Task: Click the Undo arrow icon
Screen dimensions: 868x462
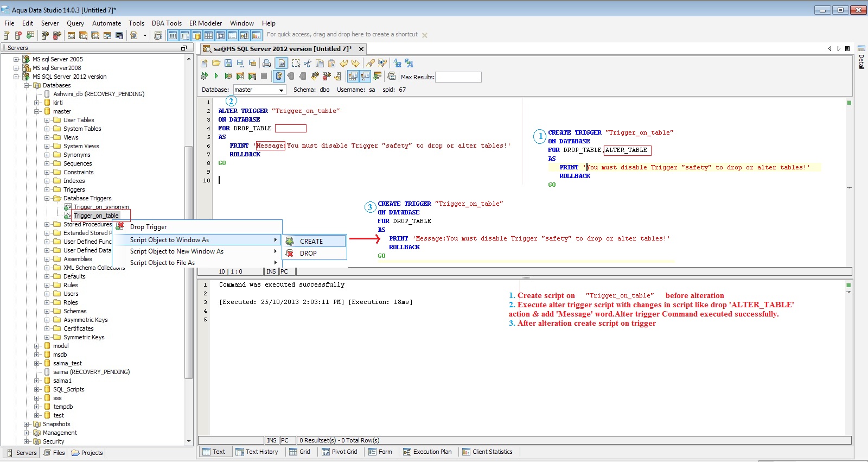Action: [343, 64]
